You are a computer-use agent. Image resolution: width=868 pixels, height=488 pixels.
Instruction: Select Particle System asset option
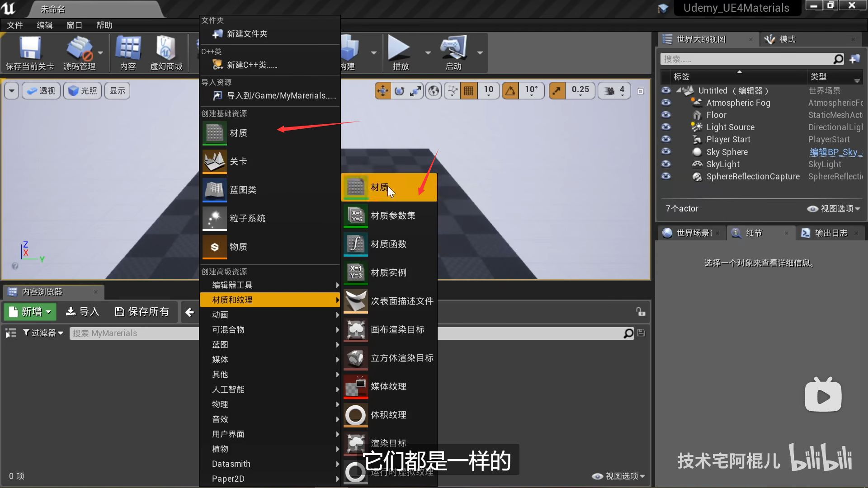[x=270, y=218]
